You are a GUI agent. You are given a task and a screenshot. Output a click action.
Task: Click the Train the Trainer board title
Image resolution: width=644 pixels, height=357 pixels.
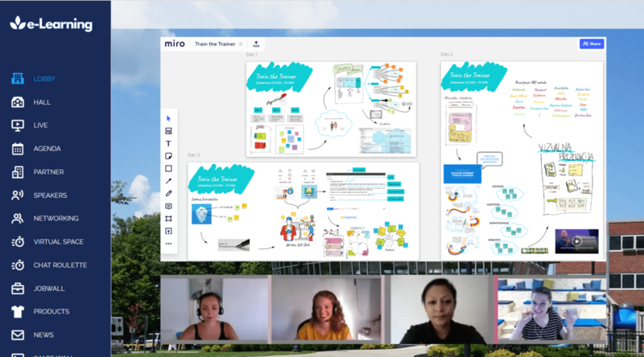(x=215, y=44)
